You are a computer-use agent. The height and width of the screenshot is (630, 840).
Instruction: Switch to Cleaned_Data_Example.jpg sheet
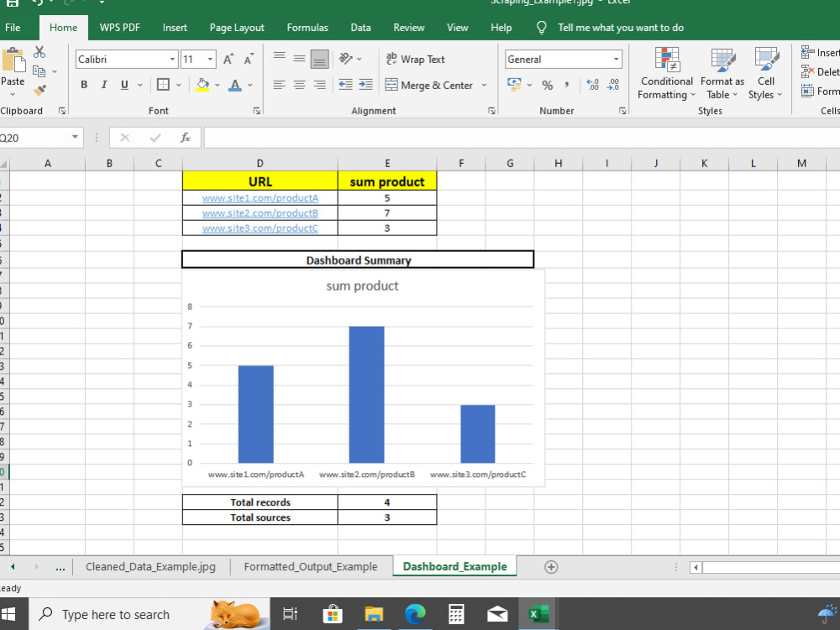(150, 567)
